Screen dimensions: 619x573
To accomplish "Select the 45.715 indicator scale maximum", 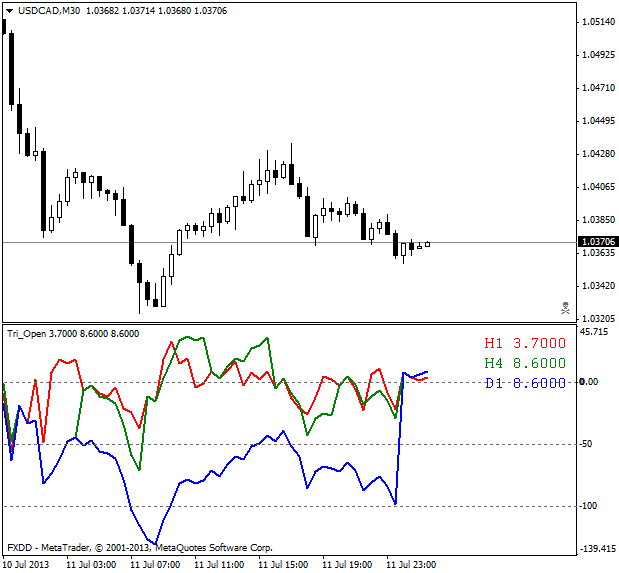I will point(594,332).
